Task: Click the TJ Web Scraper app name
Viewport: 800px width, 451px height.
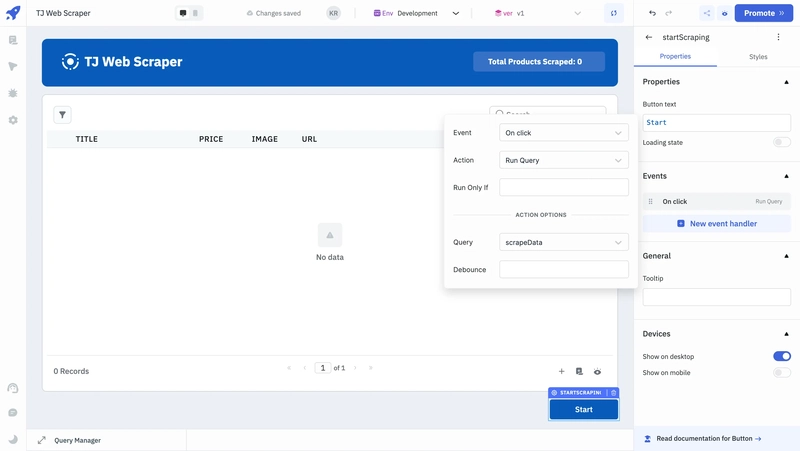Action: [x=63, y=13]
